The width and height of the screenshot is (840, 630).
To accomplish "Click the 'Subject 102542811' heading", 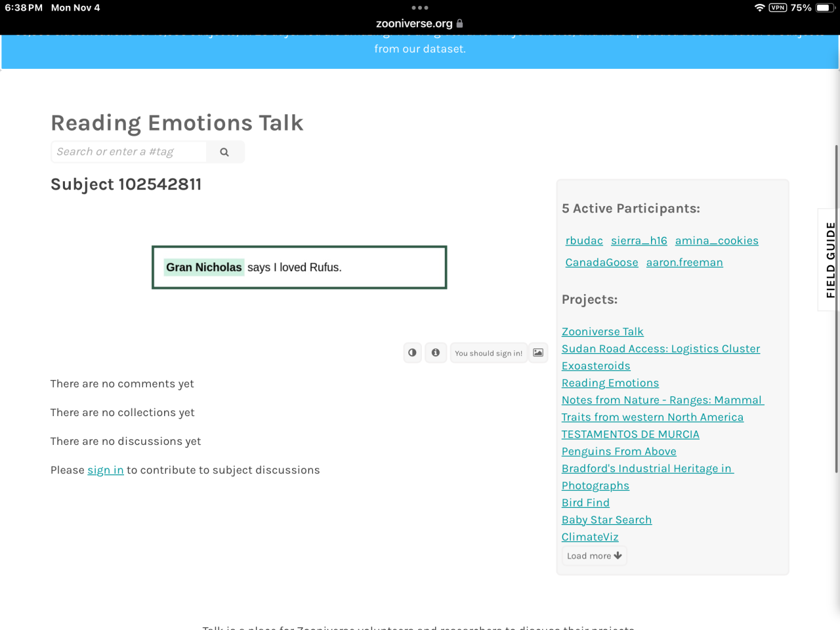I will click(x=126, y=184).
